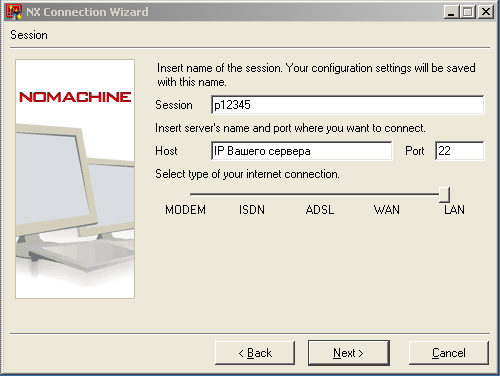The width and height of the screenshot is (500, 376).
Task: Click "Select type of your internet connection." text
Action: (247, 174)
